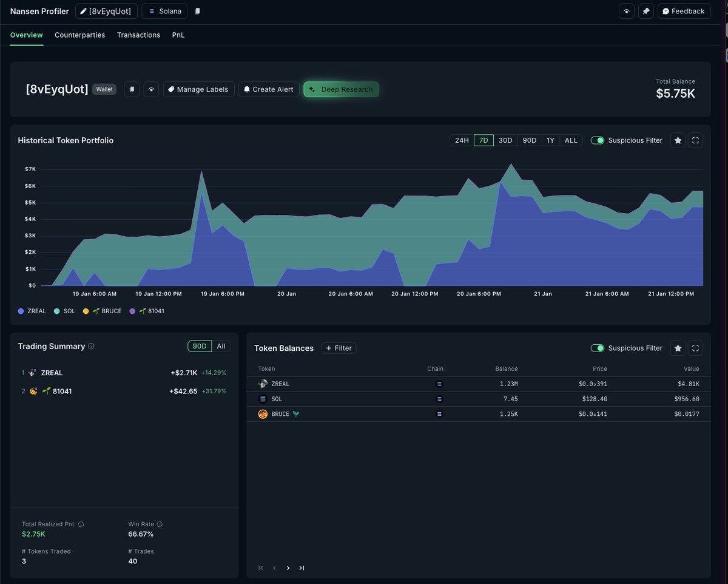This screenshot has width=728, height=584.
Task: Select 90D in Trading Summary
Action: (x=200, y=346)
